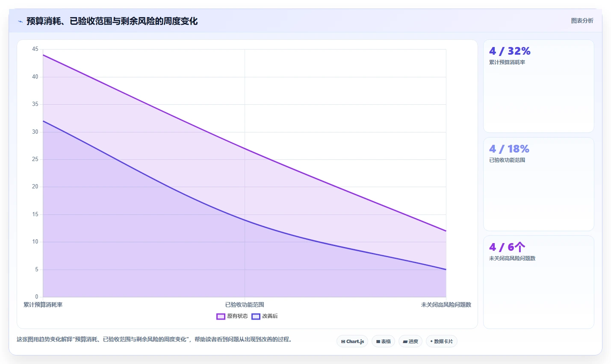Click the 表格 tag icon
The image size is (611, 364).
[378, 341]
